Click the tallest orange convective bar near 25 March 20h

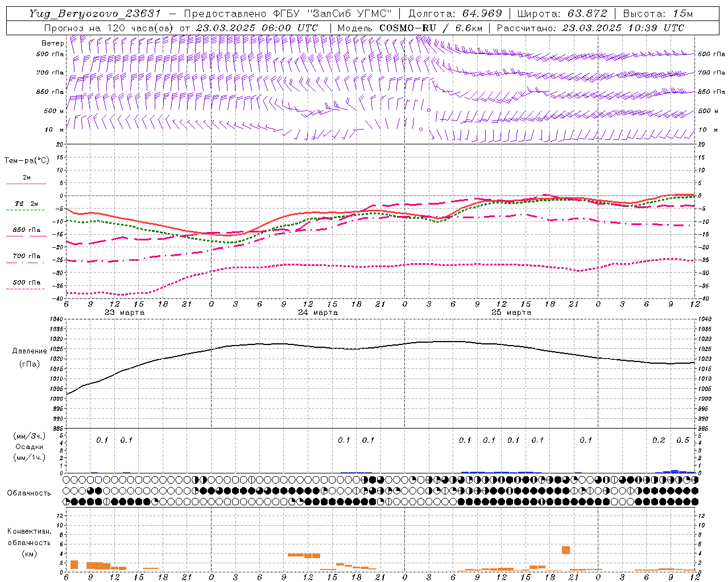(565, 550)
